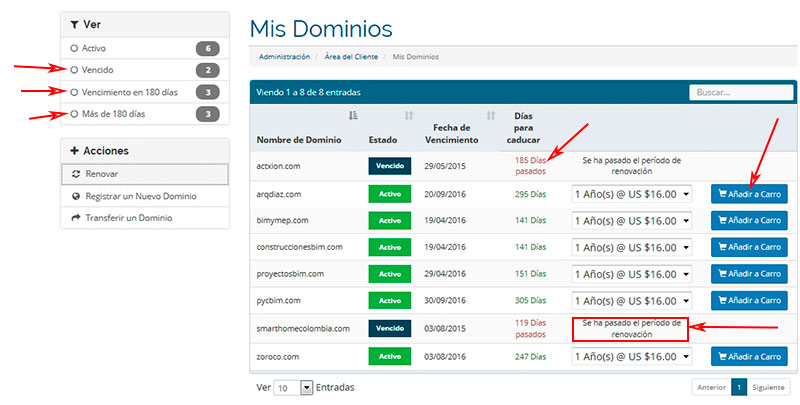This screenshot has height=405, width=800.
Task: Click the Siguiente pagination button
Action: (768, 387)
